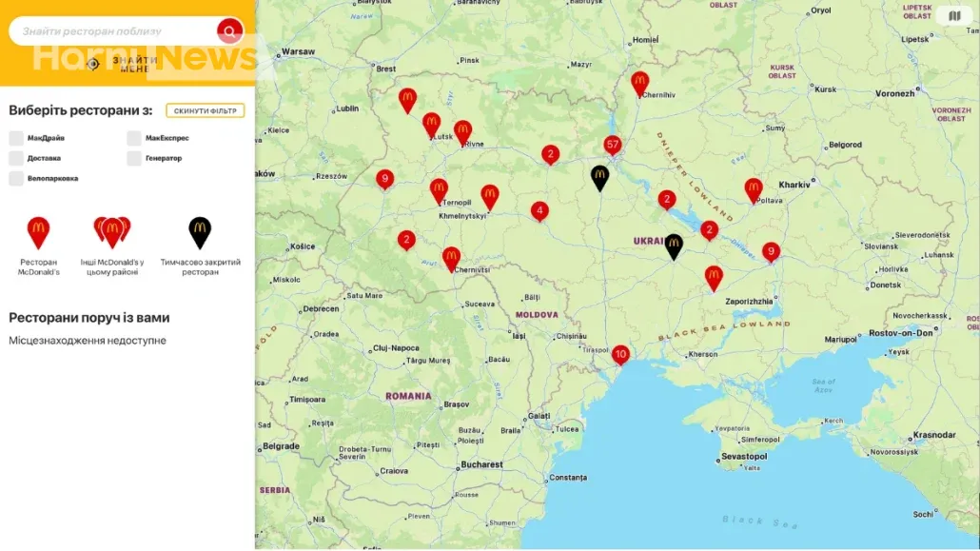
Task: Click the 'Виберіть ресторани з:' heading
Action: (81, 110)
